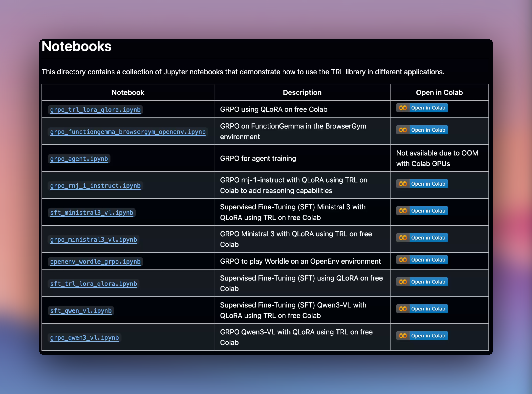Screen dimensions: 532x394
Task: Open Colab badge for GRPO Ministral 3 row
Action: [x=422, y=238]
